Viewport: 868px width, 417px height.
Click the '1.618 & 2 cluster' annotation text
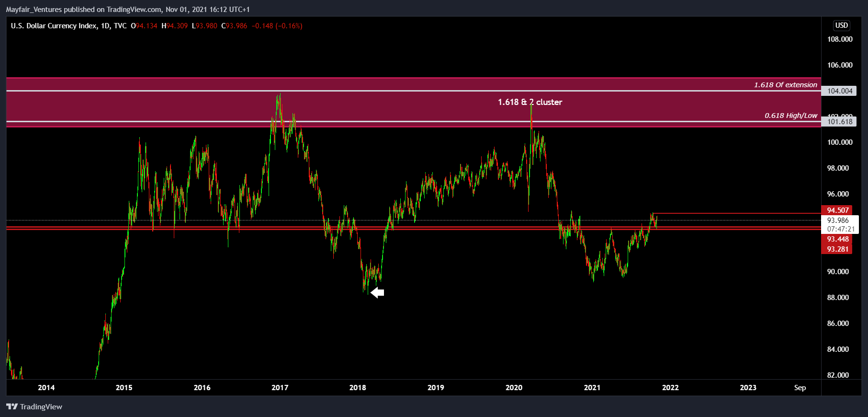tap(530, 102)
